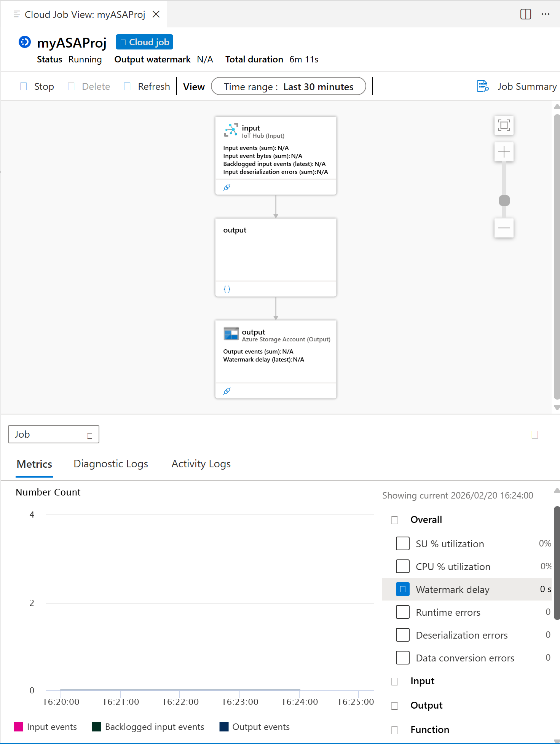Click the Output watermark N/A value
Viewport: 560px width, 744px height.
pyautogui.click(x=205, y=59)
